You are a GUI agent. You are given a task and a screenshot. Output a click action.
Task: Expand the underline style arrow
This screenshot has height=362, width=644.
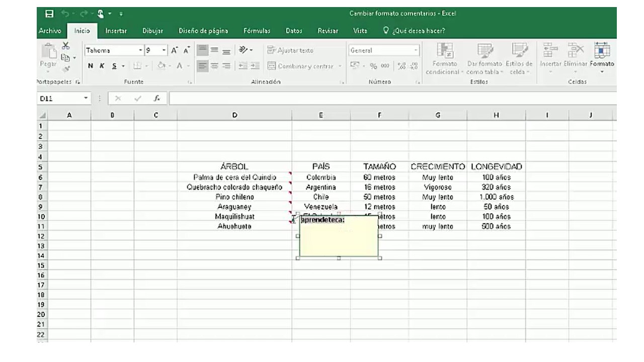(123, 66)
